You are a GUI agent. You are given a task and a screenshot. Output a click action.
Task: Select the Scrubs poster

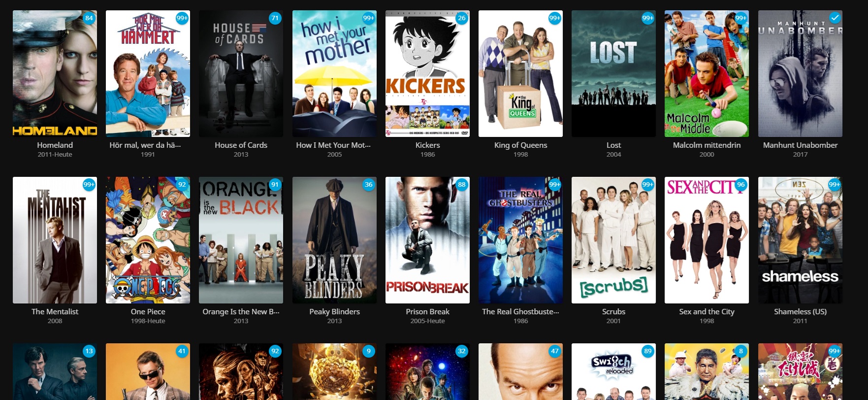coord(613,240)
